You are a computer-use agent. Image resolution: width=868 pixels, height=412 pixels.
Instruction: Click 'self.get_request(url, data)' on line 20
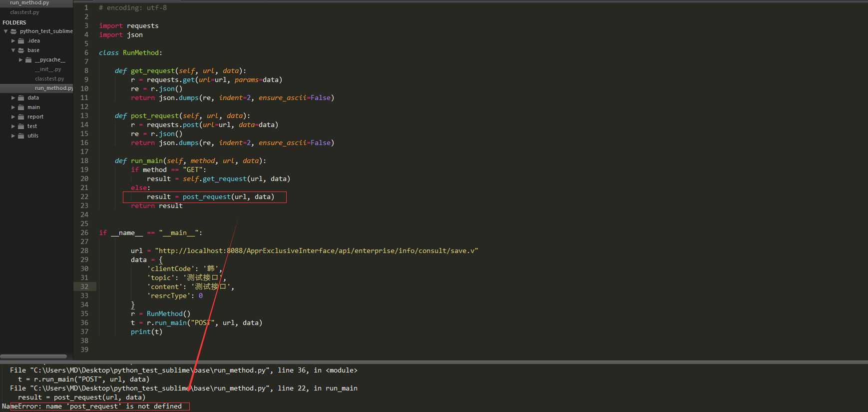[237, 179]
